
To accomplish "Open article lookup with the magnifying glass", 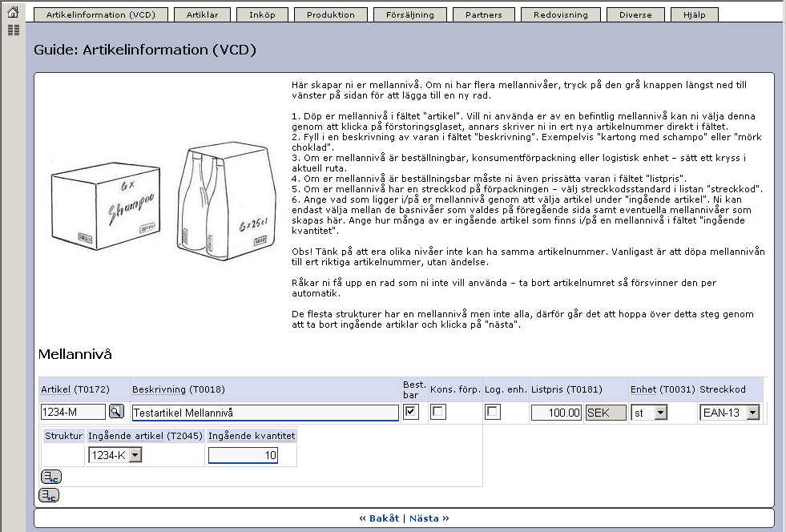I will click(116, 412).
